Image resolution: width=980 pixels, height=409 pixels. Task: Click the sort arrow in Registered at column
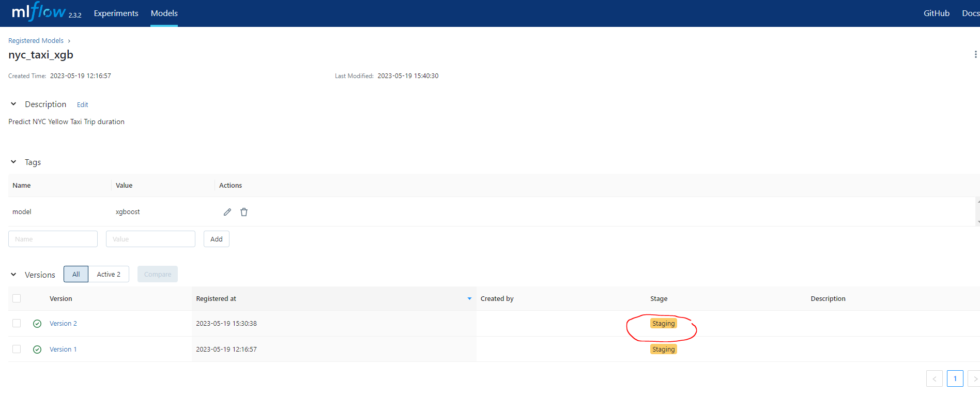pyautogui.click(x=469, y=299)
